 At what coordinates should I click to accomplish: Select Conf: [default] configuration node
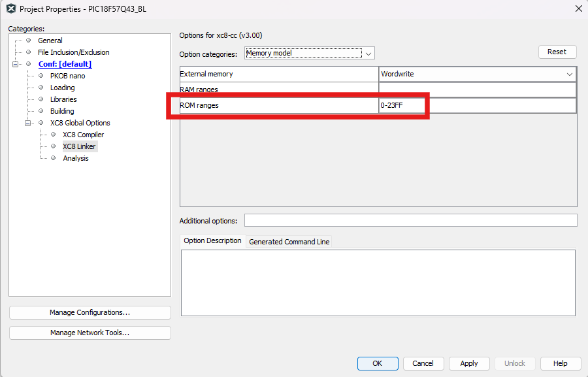point(65,64)
